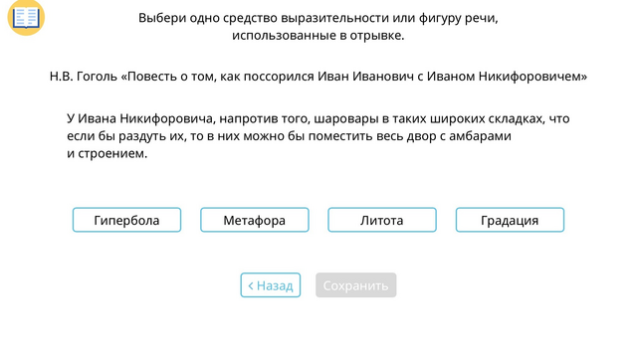Click the second heading line 'использованные в отрывке'
Screen dimensions: 637x364
pos(318,35)
